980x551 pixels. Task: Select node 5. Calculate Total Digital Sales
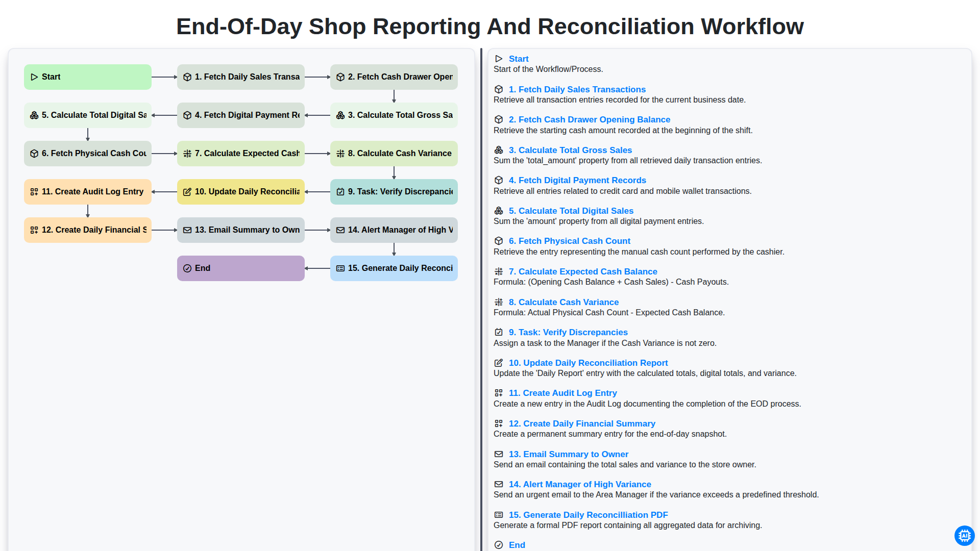point(88,115)
